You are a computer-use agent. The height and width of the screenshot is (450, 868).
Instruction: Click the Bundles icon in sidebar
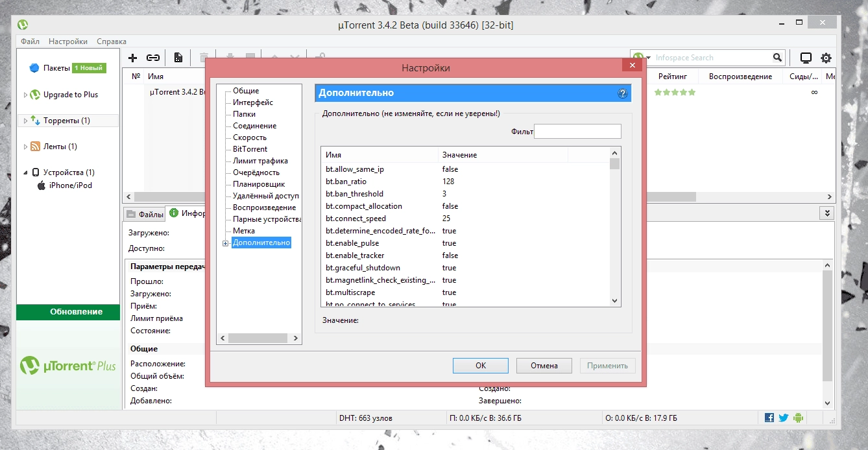coord(34,68)
